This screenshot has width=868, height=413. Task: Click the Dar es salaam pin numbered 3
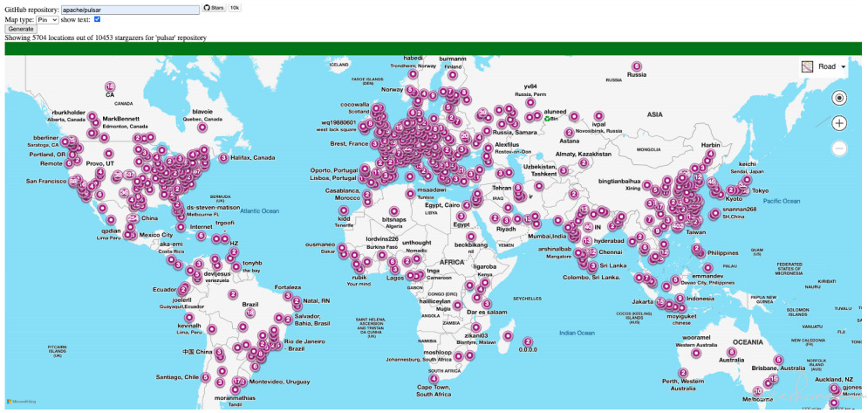click(487, 303)
